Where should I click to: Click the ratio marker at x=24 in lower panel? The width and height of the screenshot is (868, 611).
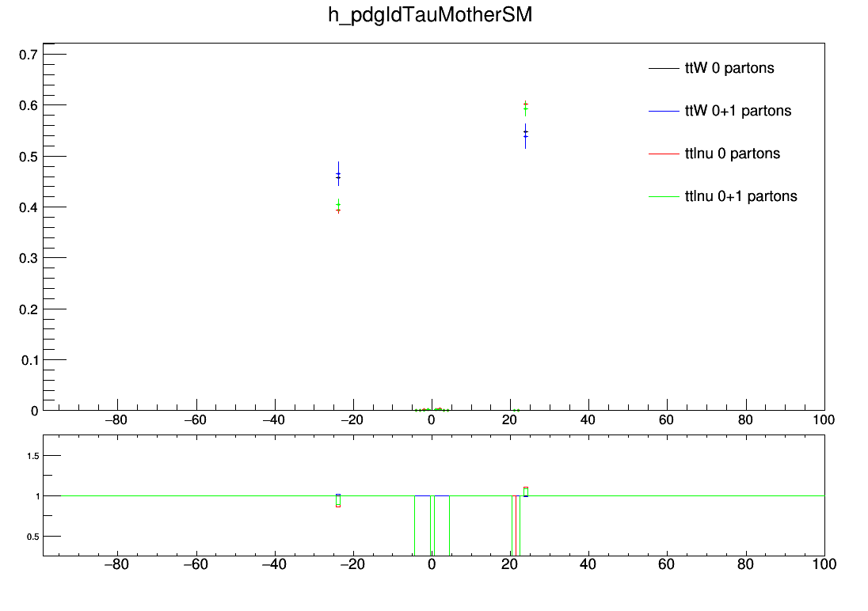(525, 492)
